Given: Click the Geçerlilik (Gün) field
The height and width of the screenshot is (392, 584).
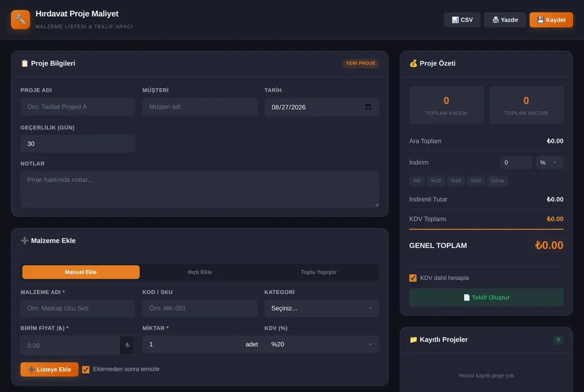Looking at the screenshot, I should point(78,144).
